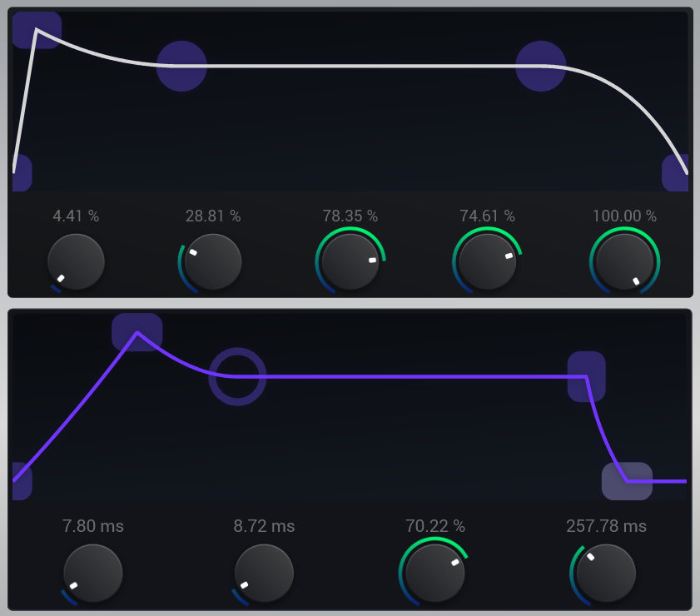Click the 100.00 % knob
Viewport: 700px width, 616px height.
click(624, 261)
